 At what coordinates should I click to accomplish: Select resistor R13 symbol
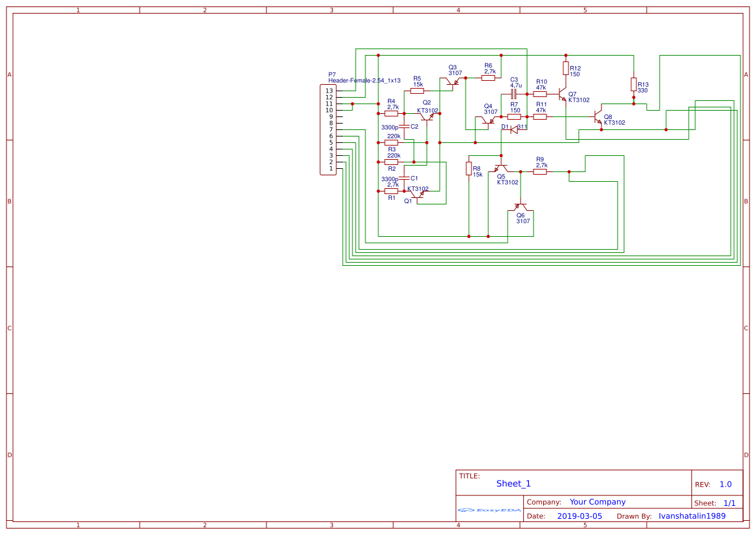634,85
